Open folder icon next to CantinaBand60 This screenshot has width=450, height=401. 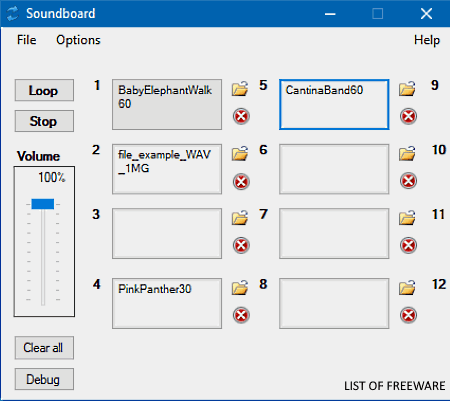point(407,88)
